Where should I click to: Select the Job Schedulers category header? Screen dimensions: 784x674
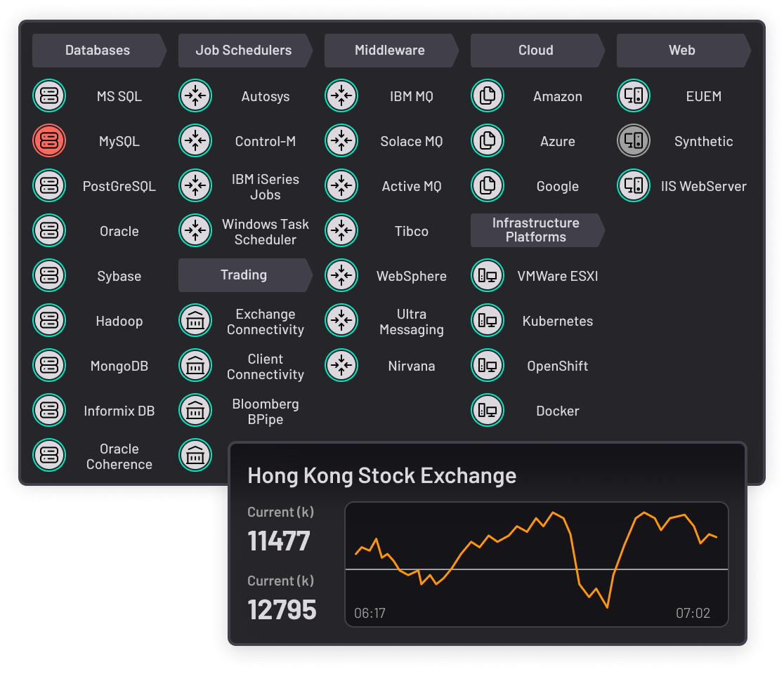point(244,51)
